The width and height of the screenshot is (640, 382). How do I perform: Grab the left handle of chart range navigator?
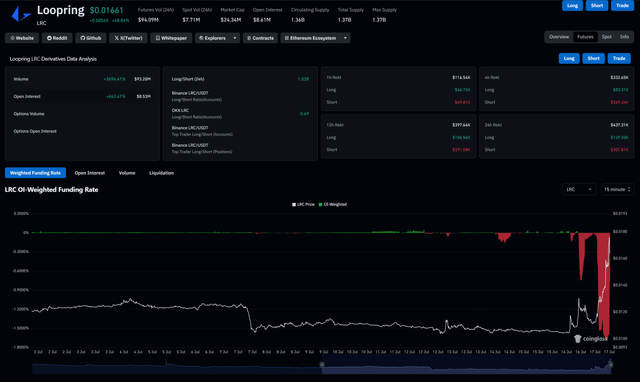point(322,364)
